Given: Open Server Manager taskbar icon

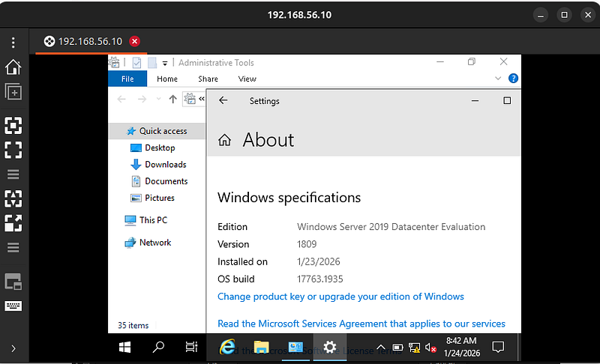Looking at the screenshot, I should pos(295,348).
